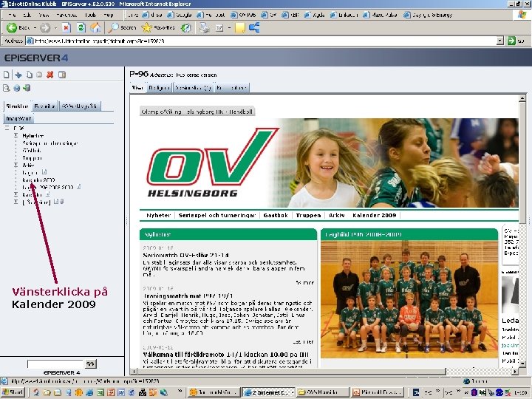The image size is (532, 399).
Task: Click red X Delete page icon
Action: [50, 75]
